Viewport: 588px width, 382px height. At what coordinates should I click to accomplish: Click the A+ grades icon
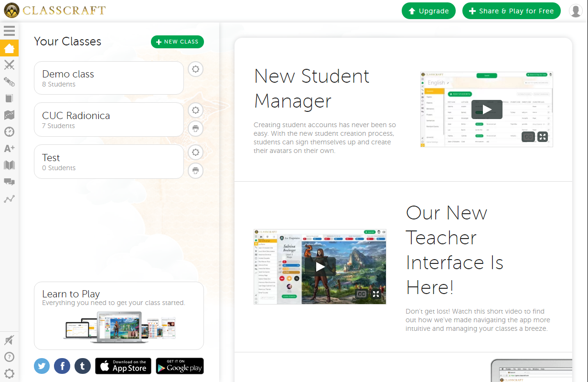9,148
